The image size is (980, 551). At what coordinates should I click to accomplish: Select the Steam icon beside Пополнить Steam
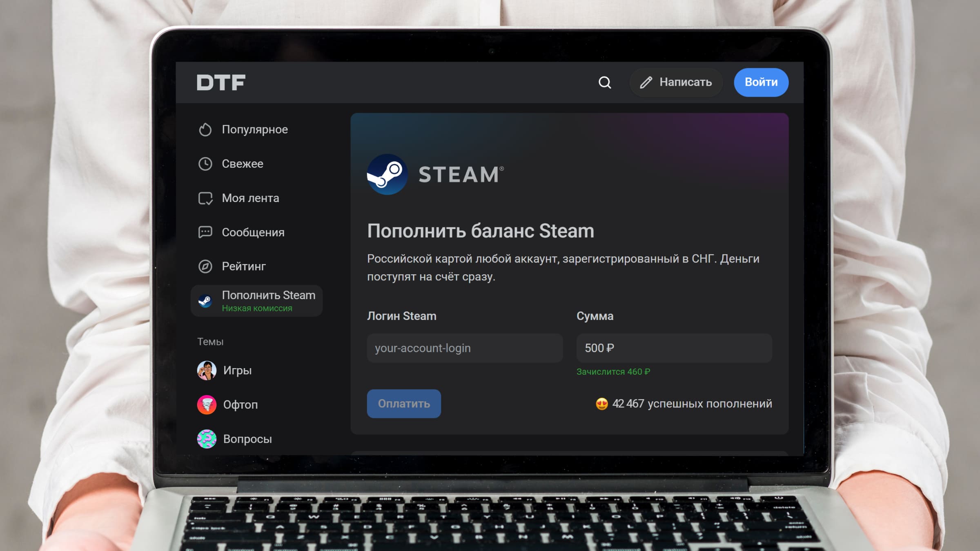coord(206,301)
